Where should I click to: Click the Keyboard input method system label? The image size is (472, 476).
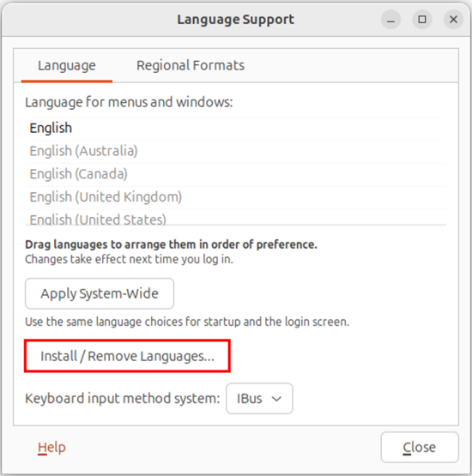(x=123, y=399)
